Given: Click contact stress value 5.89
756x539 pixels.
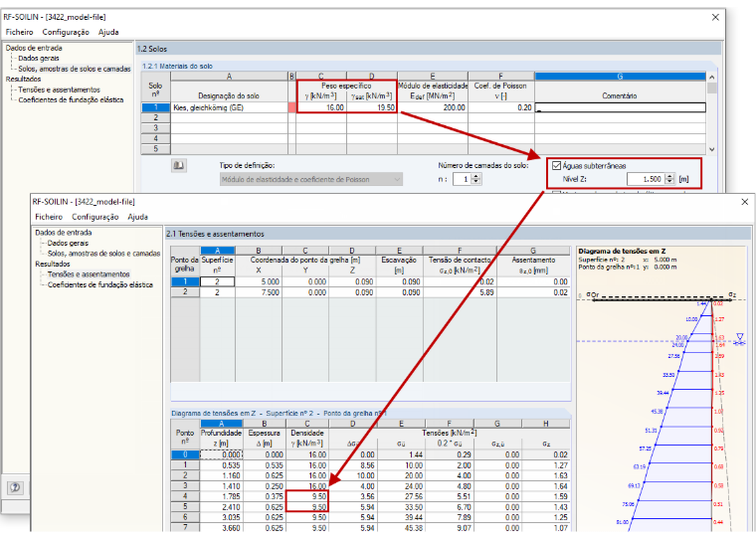Looking at the screenshot, I should tap(460, 292).
